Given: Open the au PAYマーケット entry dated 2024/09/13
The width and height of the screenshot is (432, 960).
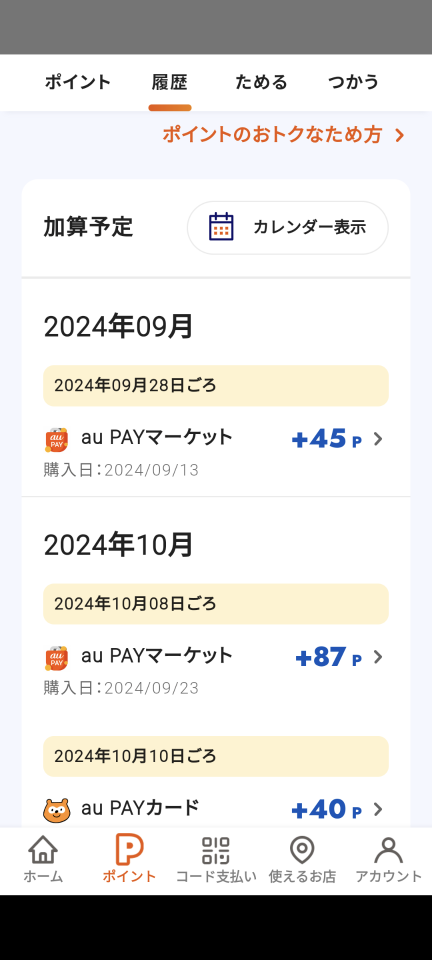Looking at the screenshot, I should pos(216,452).
